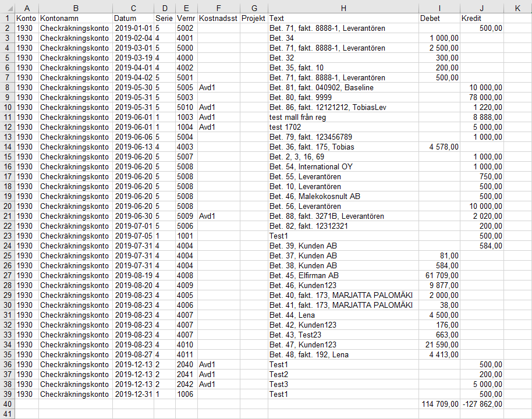Viewport: 532px width, 419px height.
Task: Click the Debet header cell
Action: tap(439, 18)
